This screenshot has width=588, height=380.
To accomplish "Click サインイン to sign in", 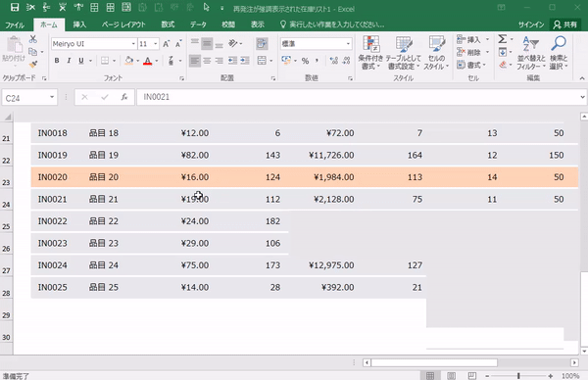I will pyautogui.click(x=531, y=24).
